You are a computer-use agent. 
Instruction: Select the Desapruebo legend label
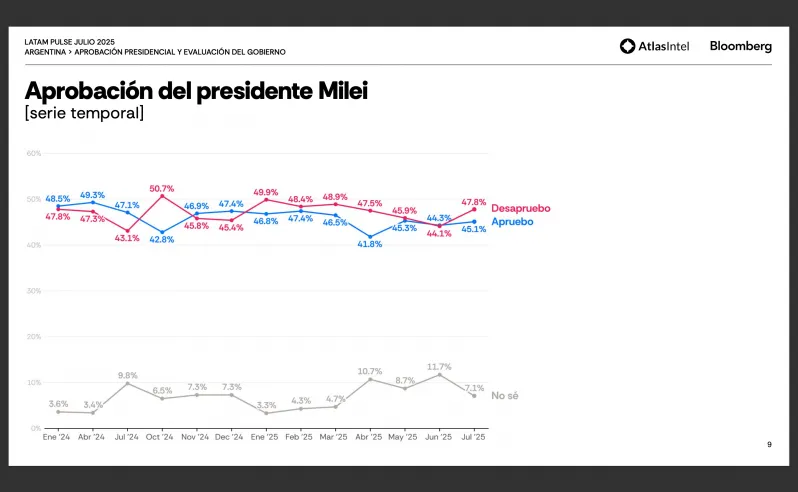(521, 209)
